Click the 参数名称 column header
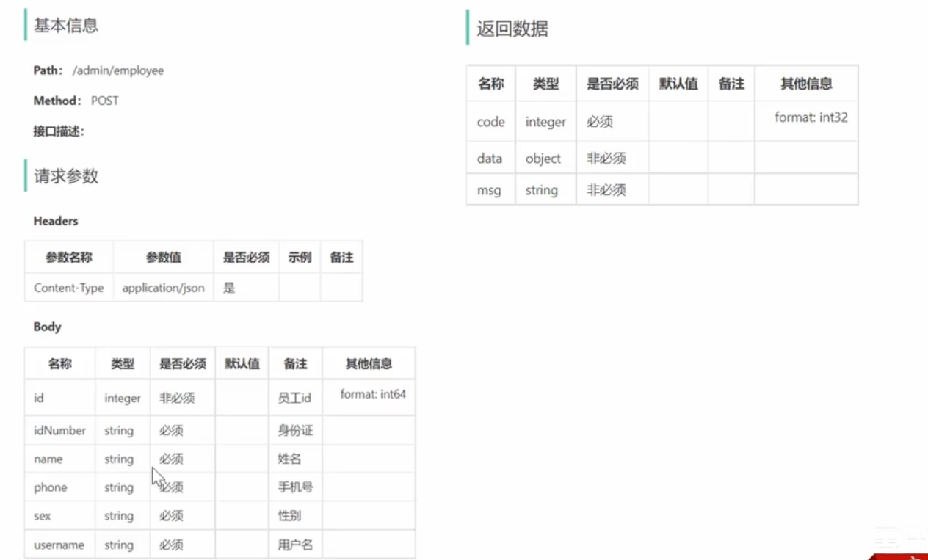Viewport: 928px width, 560px height. pos(69,258)
